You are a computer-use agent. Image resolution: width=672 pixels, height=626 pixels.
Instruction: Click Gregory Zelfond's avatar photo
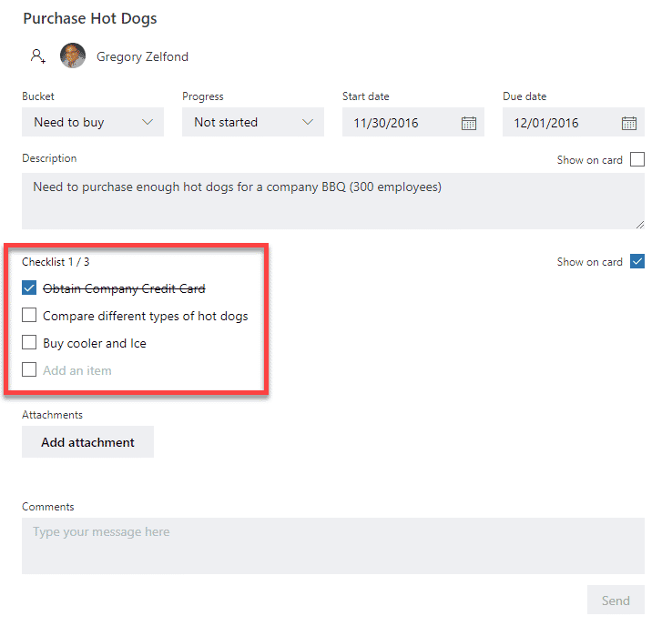pos(73,56)
